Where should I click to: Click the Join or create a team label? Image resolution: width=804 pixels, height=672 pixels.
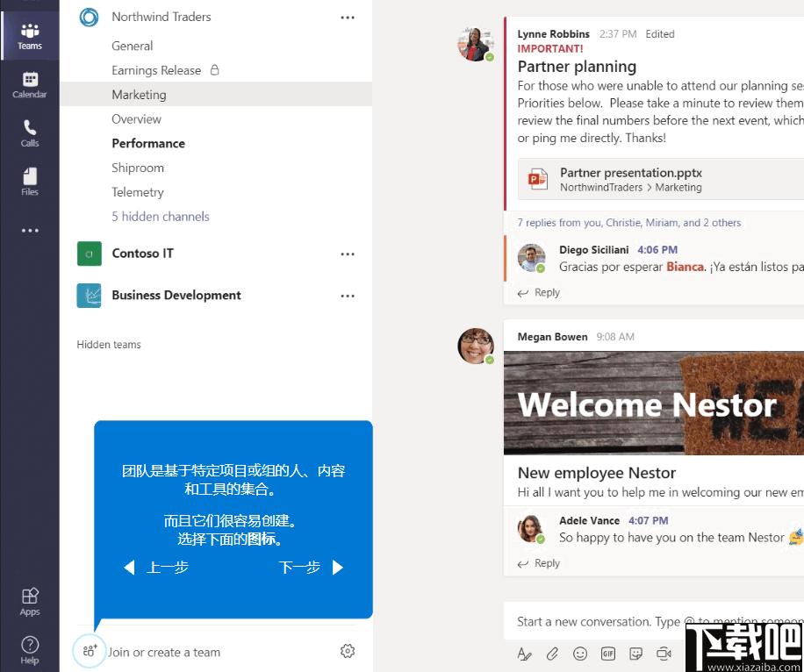click(x=164, y=653)
